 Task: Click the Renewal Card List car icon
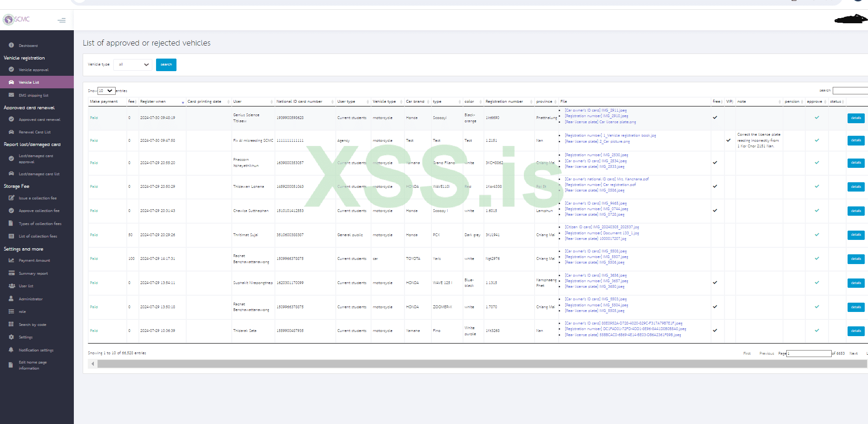pos(11,132)
